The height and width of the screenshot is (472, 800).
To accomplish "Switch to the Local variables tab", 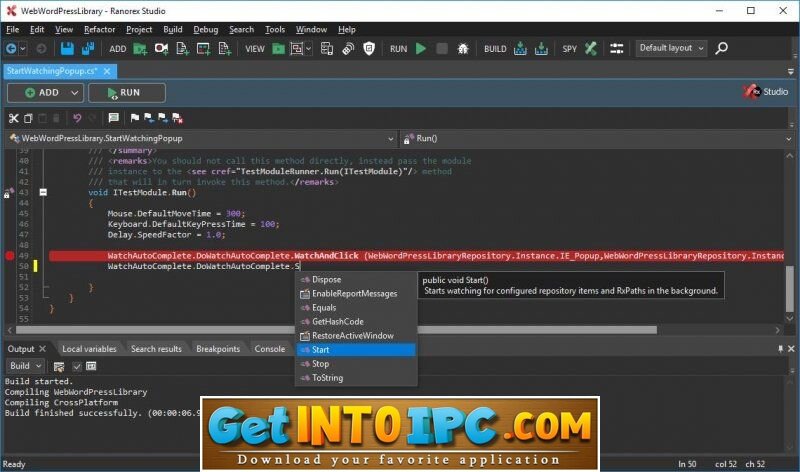I will 89,349.
